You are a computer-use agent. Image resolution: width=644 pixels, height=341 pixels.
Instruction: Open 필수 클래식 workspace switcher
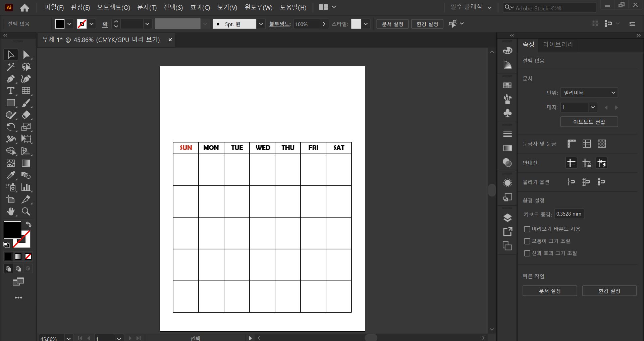[x=471, y=7]
